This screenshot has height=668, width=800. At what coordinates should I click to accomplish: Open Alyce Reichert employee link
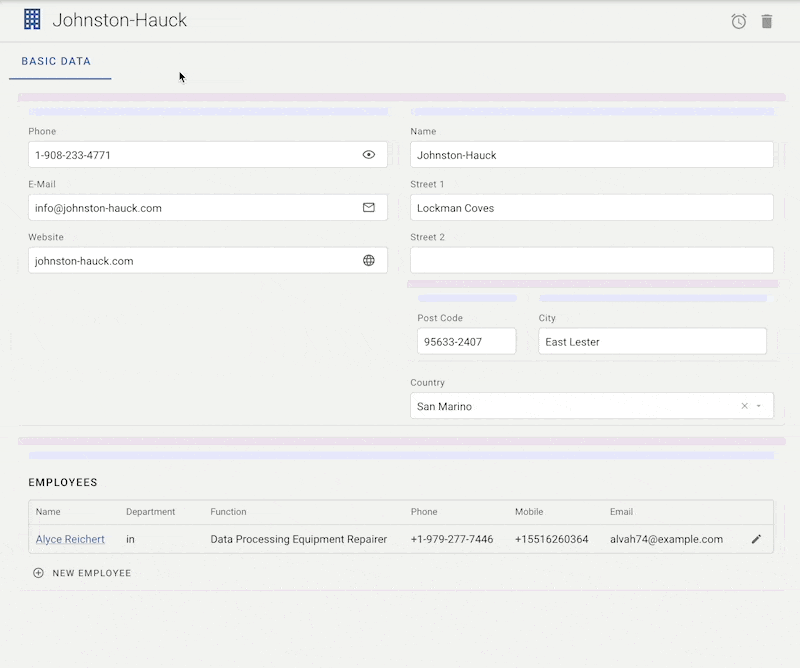[70, 539]
